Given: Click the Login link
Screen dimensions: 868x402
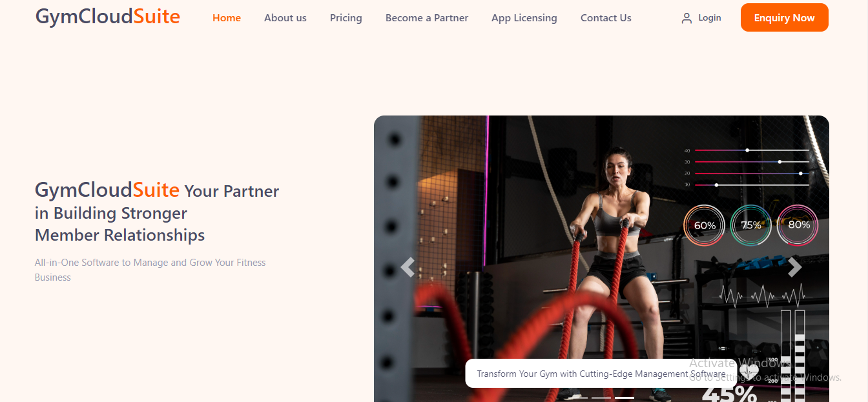Looking at the screenshot, I should point(710,18).
